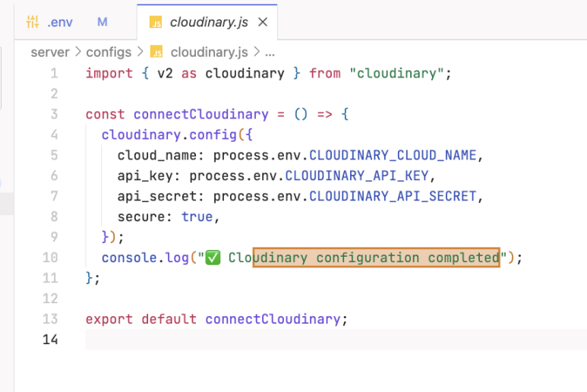Click the highlighted text 'configuration completed'

click(x=408, y=258)
